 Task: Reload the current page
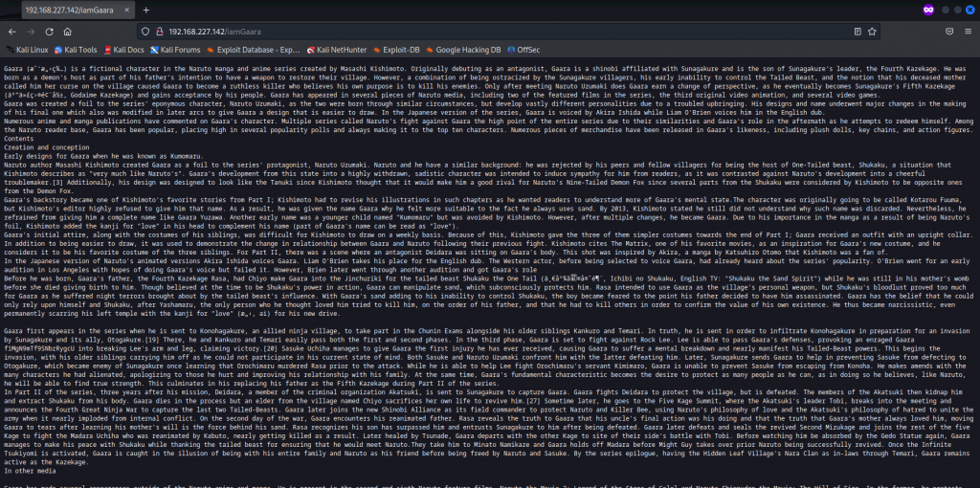(x=49, y=32)
